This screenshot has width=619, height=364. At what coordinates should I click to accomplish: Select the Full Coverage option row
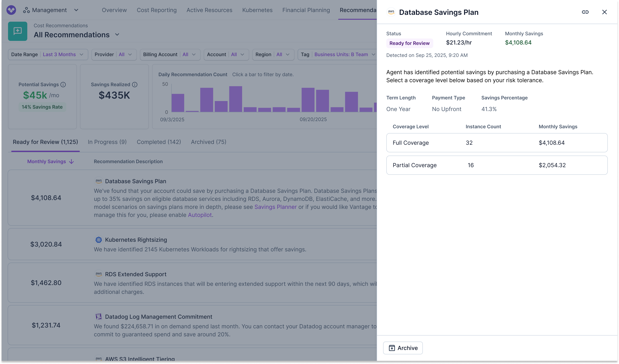point(497,143)
